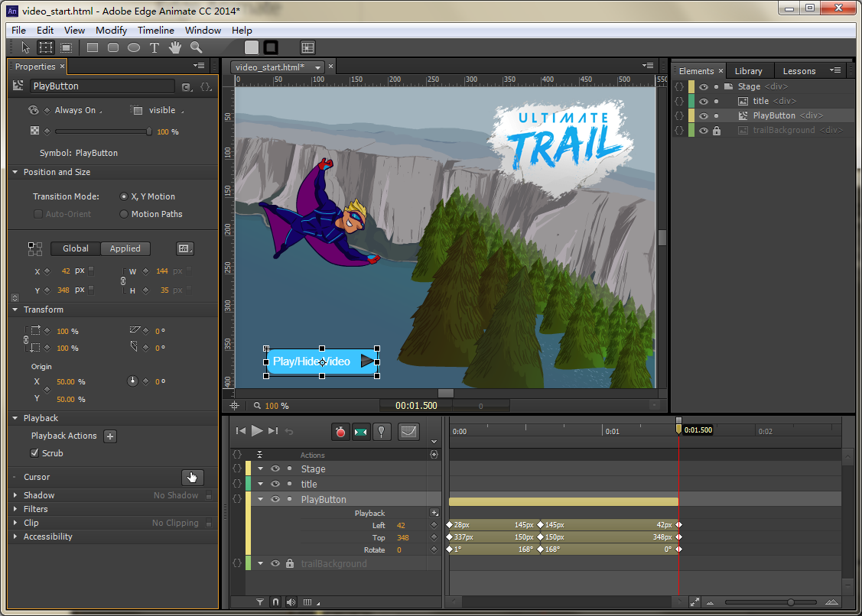862x616 pixels.
Task: Collapse the Playback section
Action: click(15, 418)
